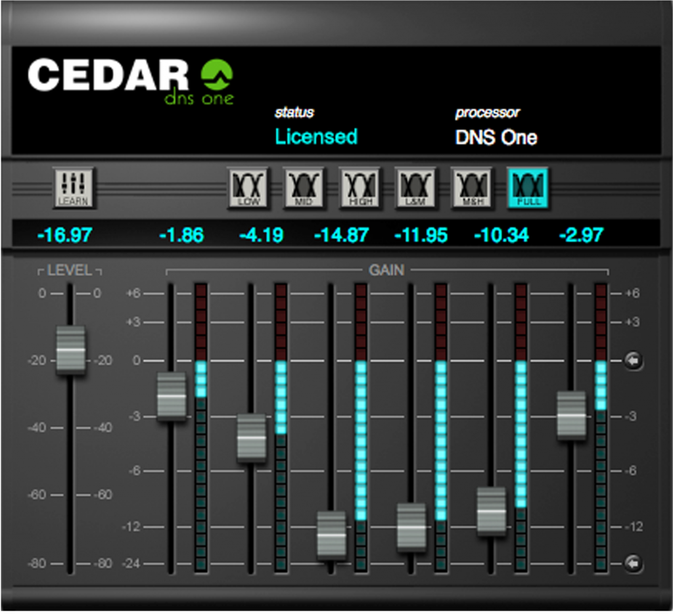Select the M&H band filter
The width and height of the screenshot is (673, 616).
point(472,187)
